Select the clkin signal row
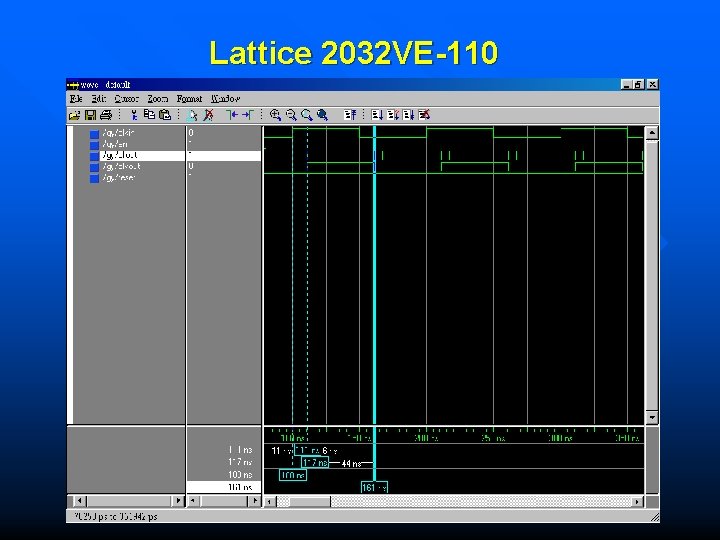 point(118,133)
